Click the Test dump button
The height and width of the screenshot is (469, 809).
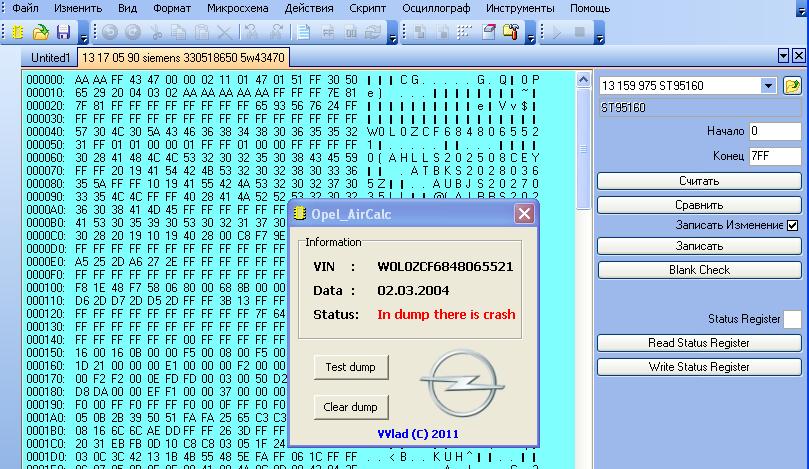tap(350, 367)
